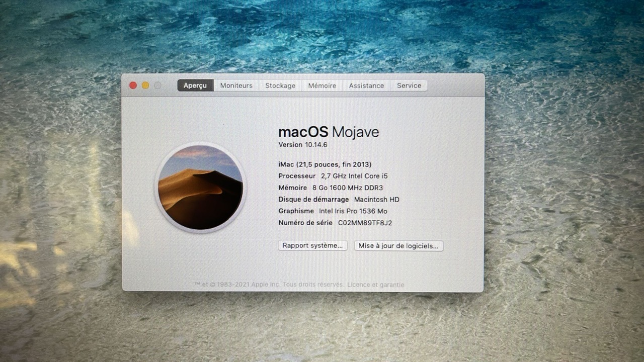Image resolution: width=644 pixels, height=362 pixels.
Task: Switch to the Aperçu tab
Action: point(195,85)
